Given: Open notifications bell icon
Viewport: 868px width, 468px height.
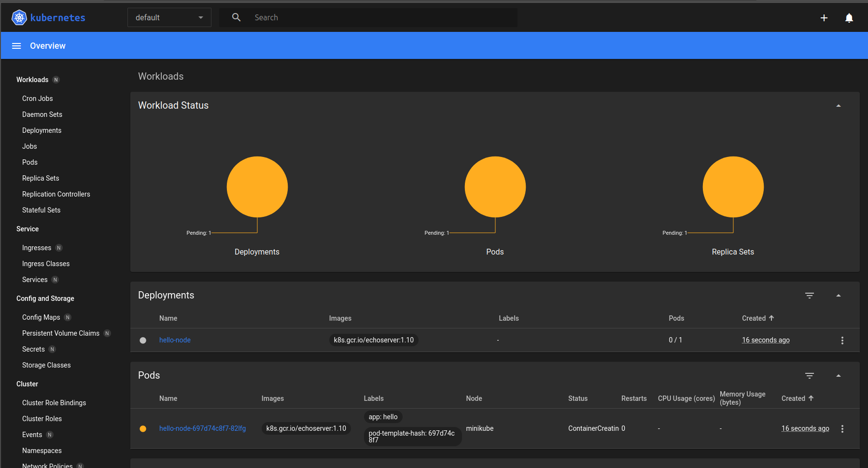Looking at the screenshot, I should point(849,18).
